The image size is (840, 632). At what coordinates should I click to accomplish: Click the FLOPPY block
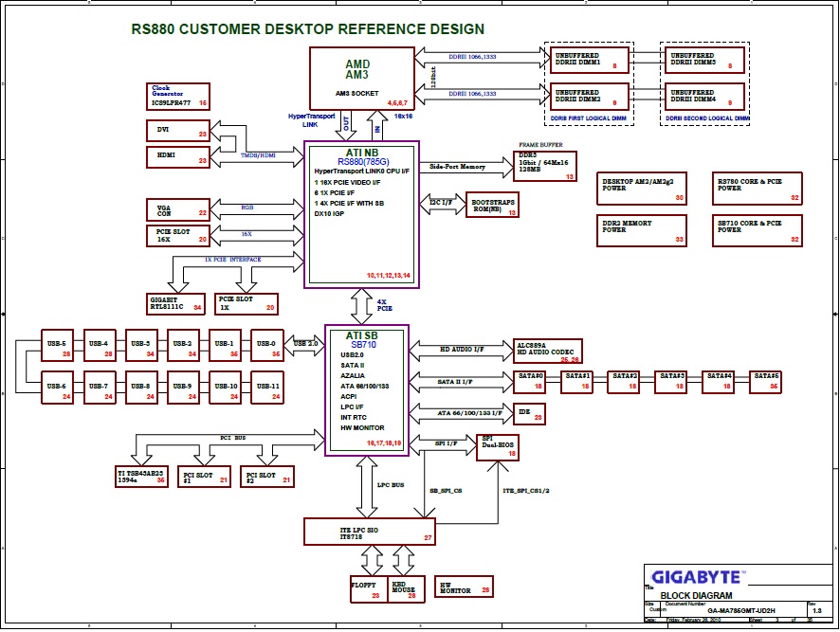click(x=366, y=589)
